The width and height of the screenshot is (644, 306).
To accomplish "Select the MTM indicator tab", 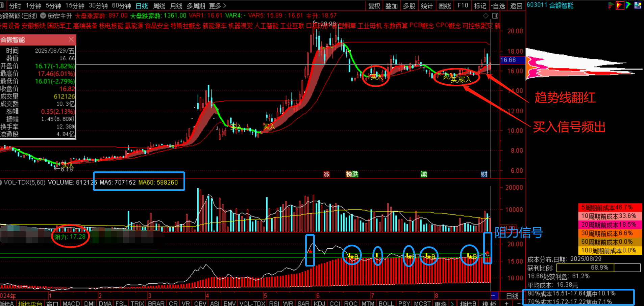I will click(x=368, y=303).
